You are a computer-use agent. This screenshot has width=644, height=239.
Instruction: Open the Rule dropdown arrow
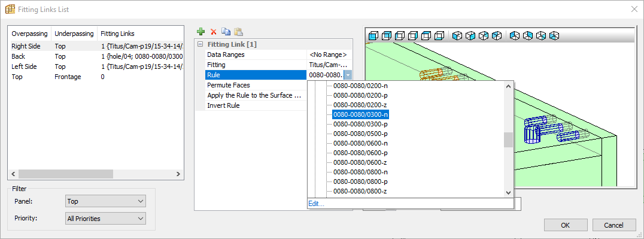coord(348,75)
